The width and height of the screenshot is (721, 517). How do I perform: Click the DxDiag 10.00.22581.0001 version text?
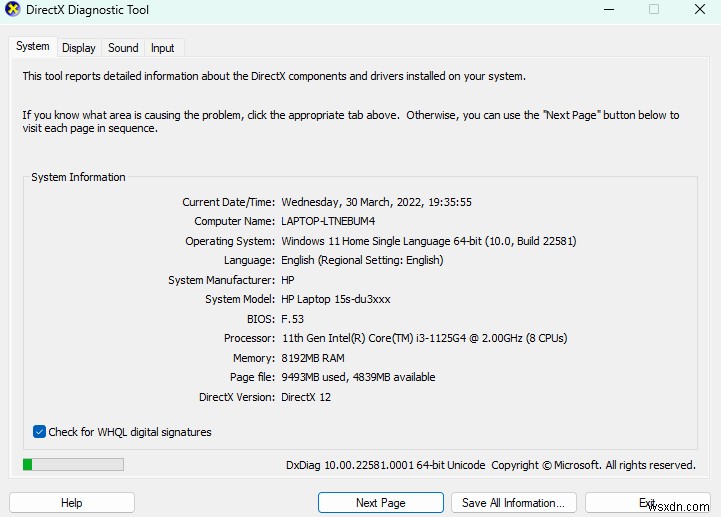(x=385, y=465)
